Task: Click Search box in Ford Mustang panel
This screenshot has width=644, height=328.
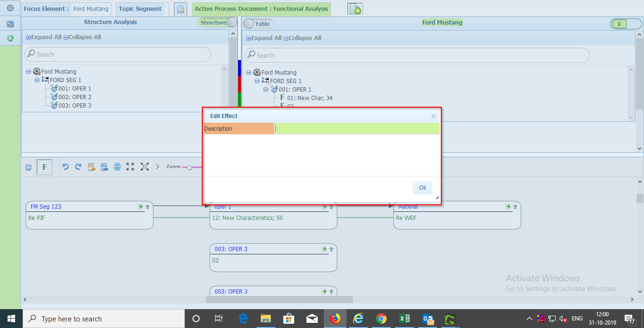Action: tap(417, 55)
